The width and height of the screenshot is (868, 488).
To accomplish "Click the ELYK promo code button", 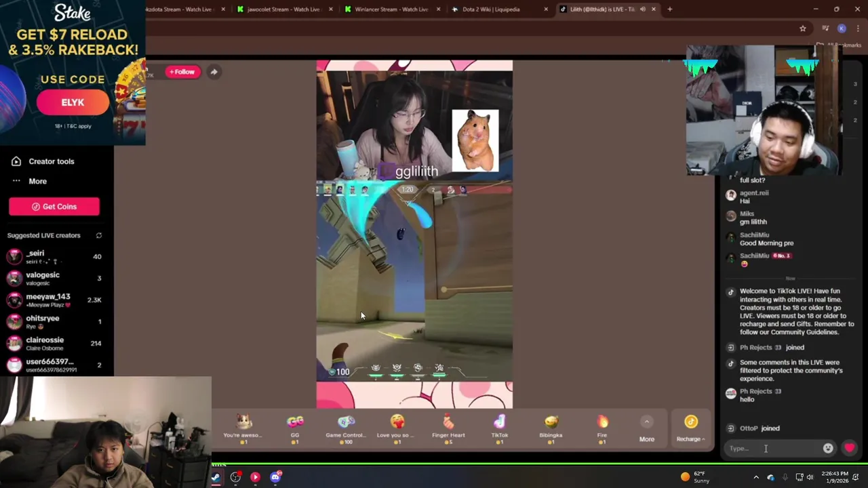I will click(73, 102).
